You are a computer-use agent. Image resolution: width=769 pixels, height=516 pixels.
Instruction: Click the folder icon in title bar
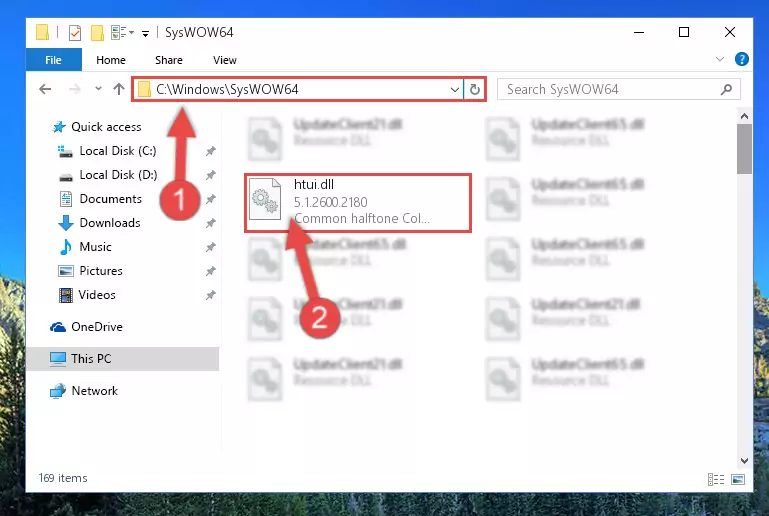tap(43, 32)
